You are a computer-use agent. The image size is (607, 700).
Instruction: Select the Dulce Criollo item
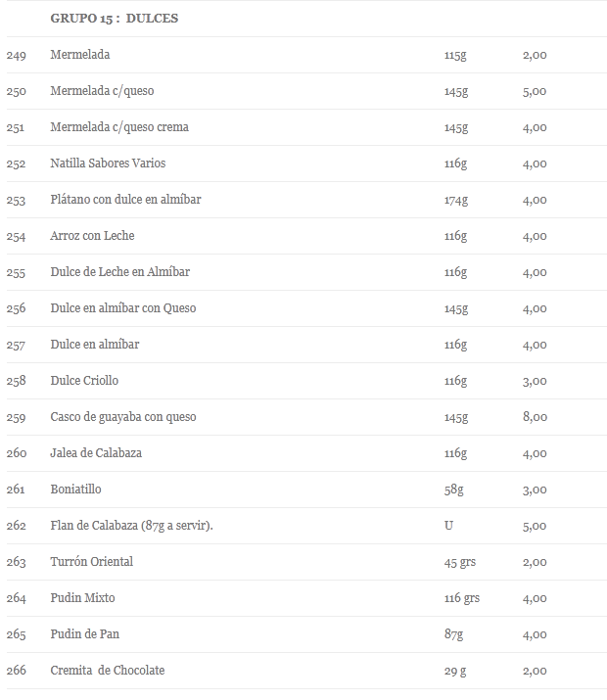(84, 381)
